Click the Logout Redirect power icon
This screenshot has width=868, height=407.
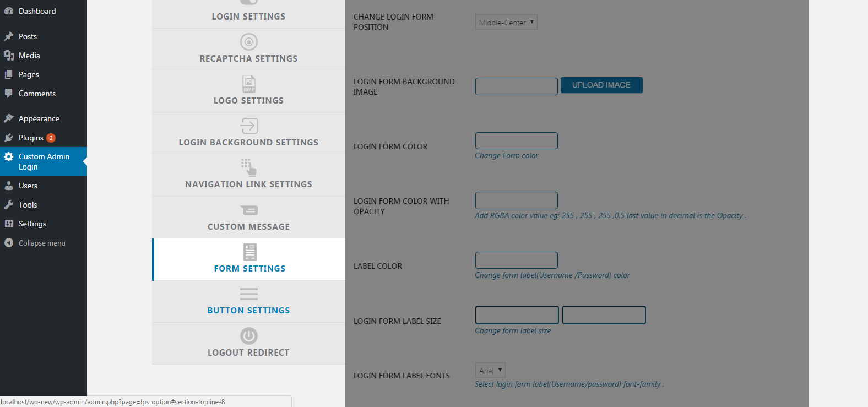coord(248,335)
